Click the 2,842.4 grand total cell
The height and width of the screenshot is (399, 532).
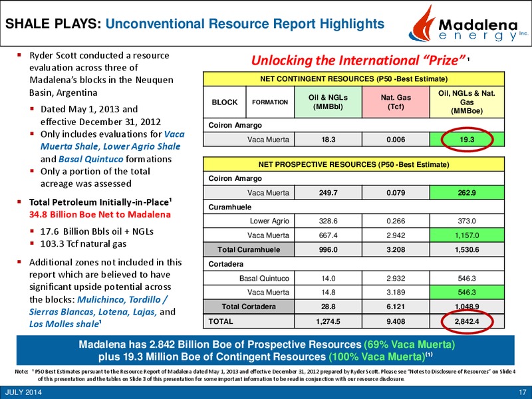coord(467,321)
